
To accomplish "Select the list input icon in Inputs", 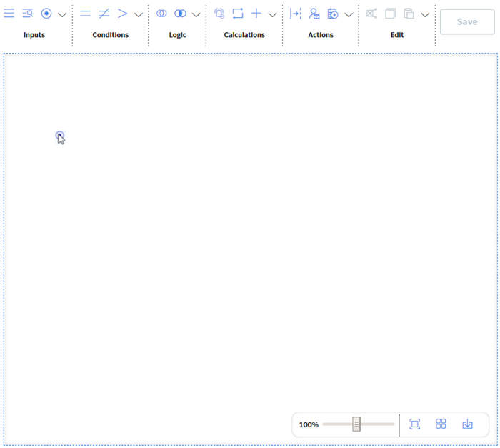I will pos(9,14).
